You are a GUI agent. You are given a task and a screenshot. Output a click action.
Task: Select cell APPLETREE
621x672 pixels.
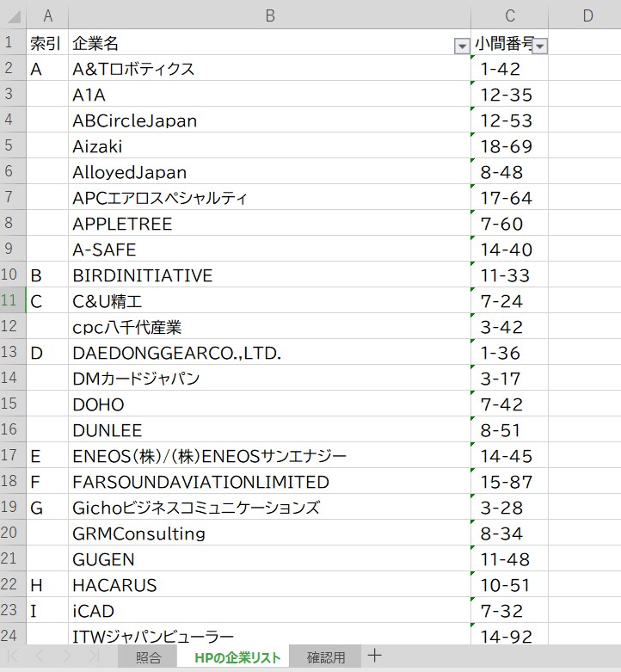pyautogui.click(x=270, y=223)
